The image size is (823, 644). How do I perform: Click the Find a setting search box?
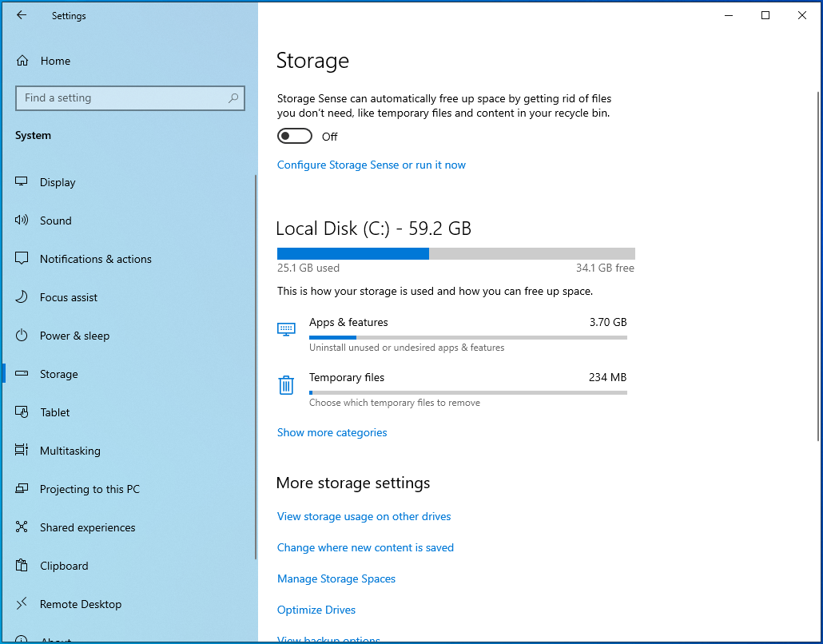pyautogui.click(x=120, y=98)
